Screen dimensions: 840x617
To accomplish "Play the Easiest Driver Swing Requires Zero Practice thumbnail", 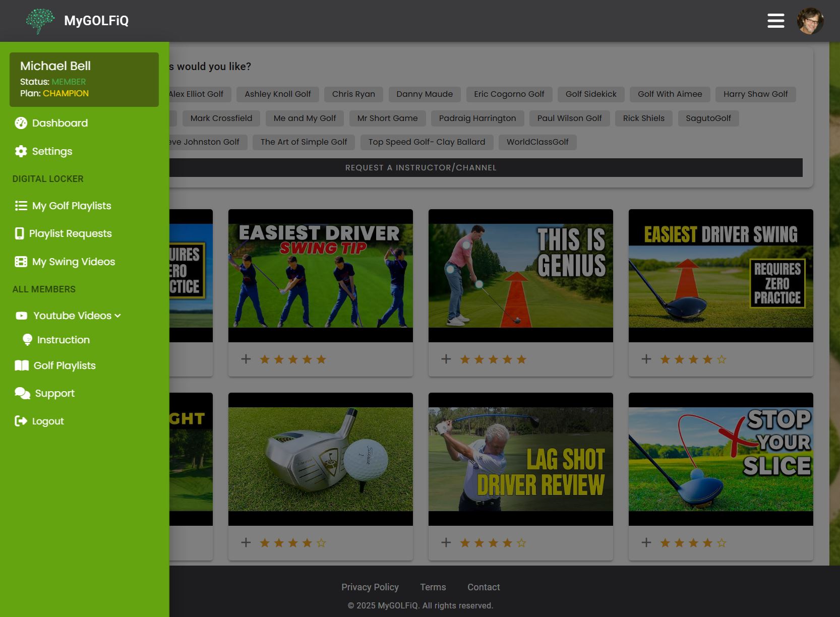I will click(721, 276).
